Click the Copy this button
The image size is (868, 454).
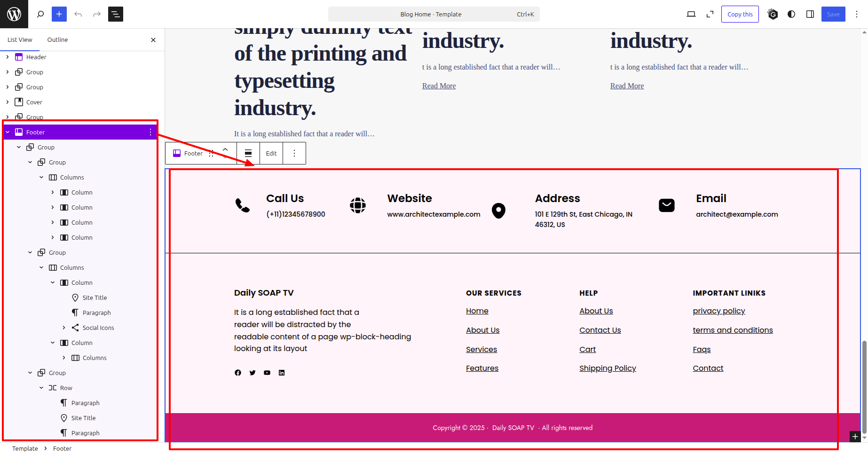click(x=740, y=14)
